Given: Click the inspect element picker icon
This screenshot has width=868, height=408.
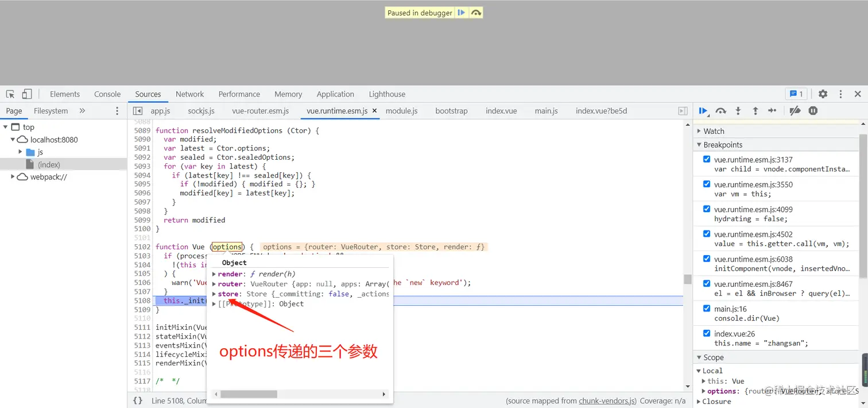Looking at the screenshot, I should [x=10, y=94].
